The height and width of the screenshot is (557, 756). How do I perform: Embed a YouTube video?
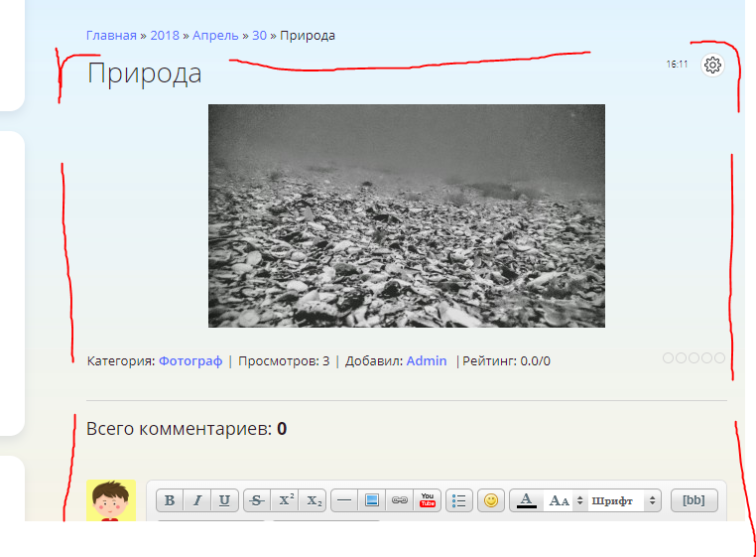(428, 500)
